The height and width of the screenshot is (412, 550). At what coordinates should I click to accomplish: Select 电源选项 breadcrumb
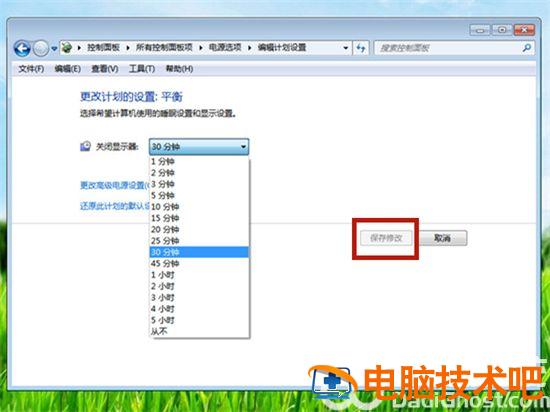(x=225, y=47)
